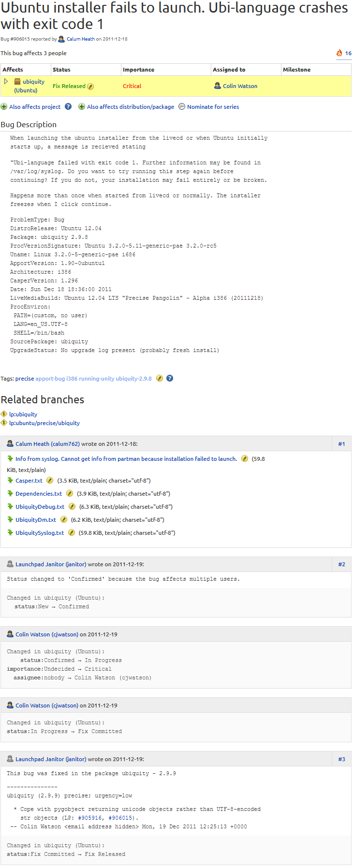Open help icon beside Also affects project
The image size is (353, 868).
pos(68,106)
